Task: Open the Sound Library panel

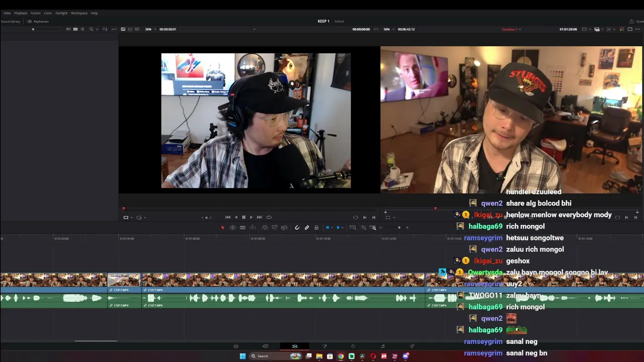Action: coord(11,22)
